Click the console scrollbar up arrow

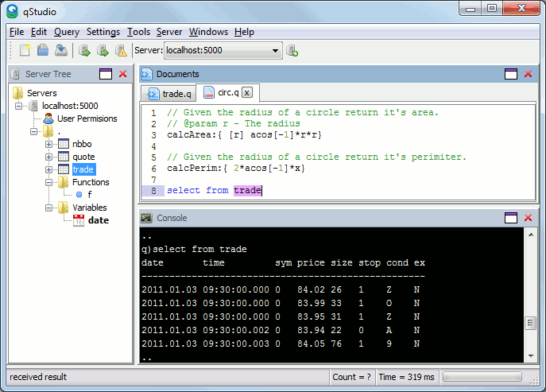(531, 235)
